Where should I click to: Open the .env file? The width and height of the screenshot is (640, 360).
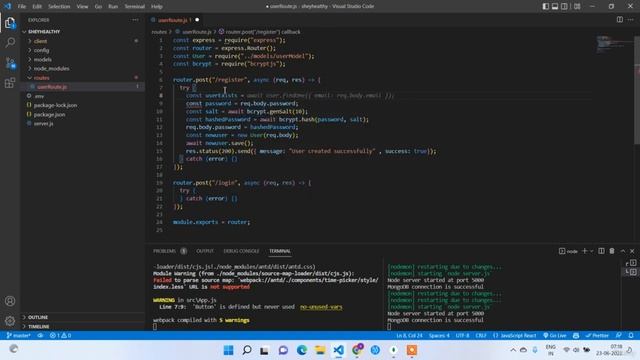point(39,96)
